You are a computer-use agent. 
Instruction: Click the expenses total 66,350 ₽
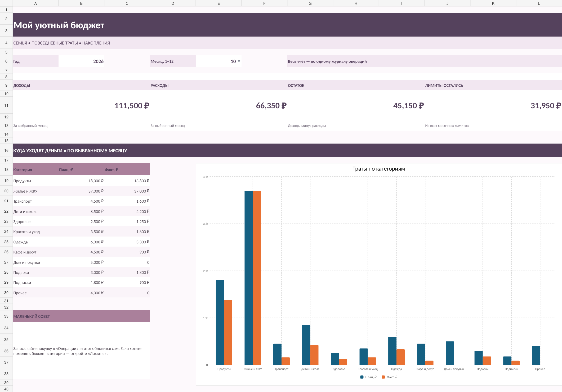tap(271, 105)
